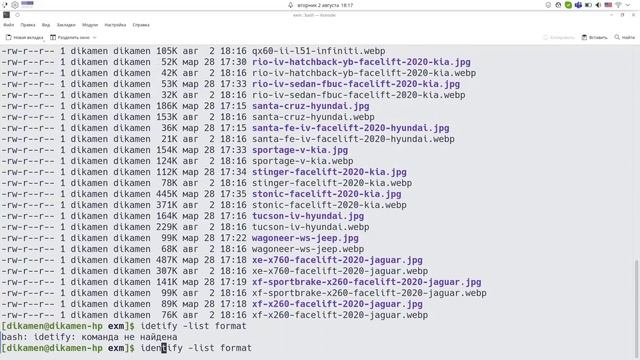The width and height of the screenshot is (640, 360).
Task: Click sportage-v-kia.webp file name
Action: [x=302, y=161]
